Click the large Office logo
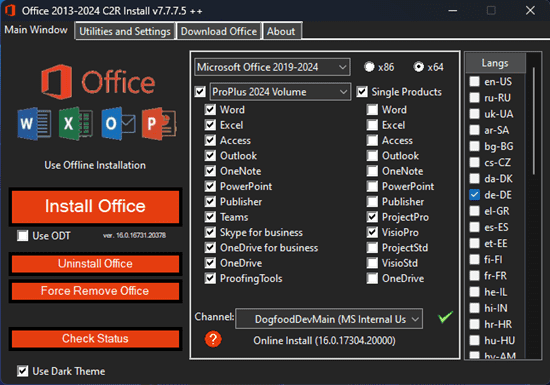This screenshot has height=385, width=550. coord(98,81)
